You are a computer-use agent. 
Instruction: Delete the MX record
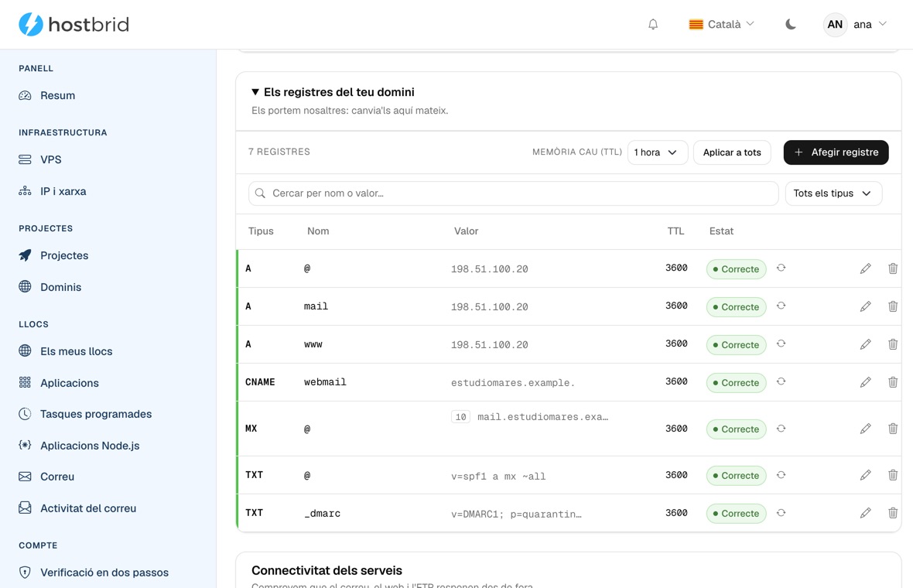coord(893,429)
